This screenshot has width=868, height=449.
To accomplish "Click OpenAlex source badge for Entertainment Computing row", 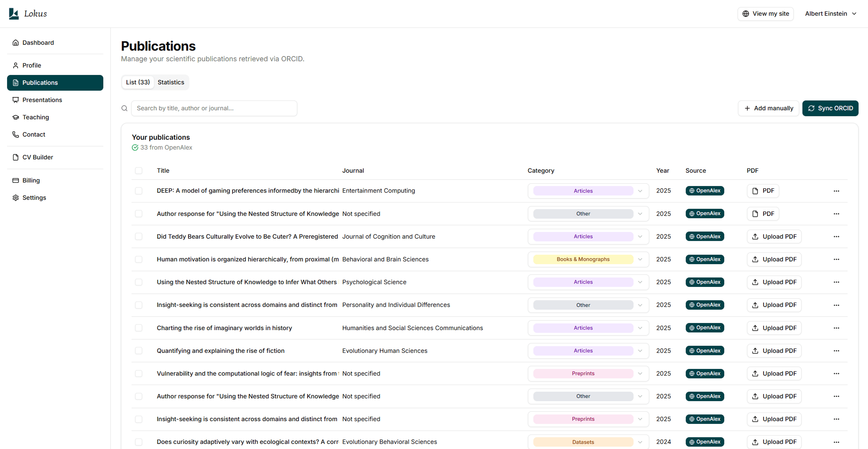I will (x=705, y=191).
